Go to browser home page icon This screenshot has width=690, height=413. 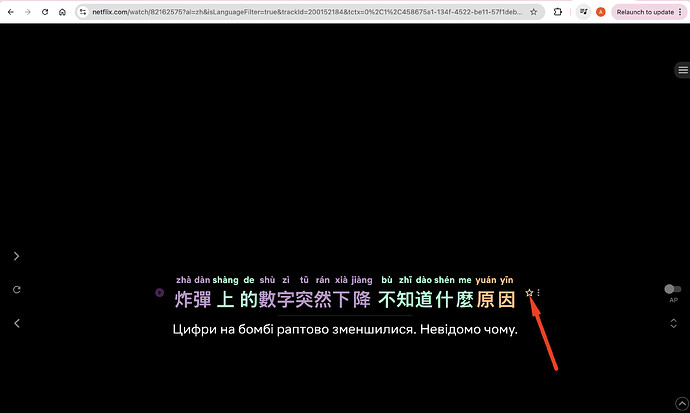62,11
